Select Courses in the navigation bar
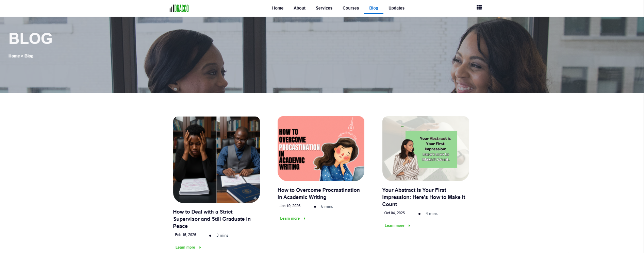This screenshot has width=644, height=253. tap(350, 8)
